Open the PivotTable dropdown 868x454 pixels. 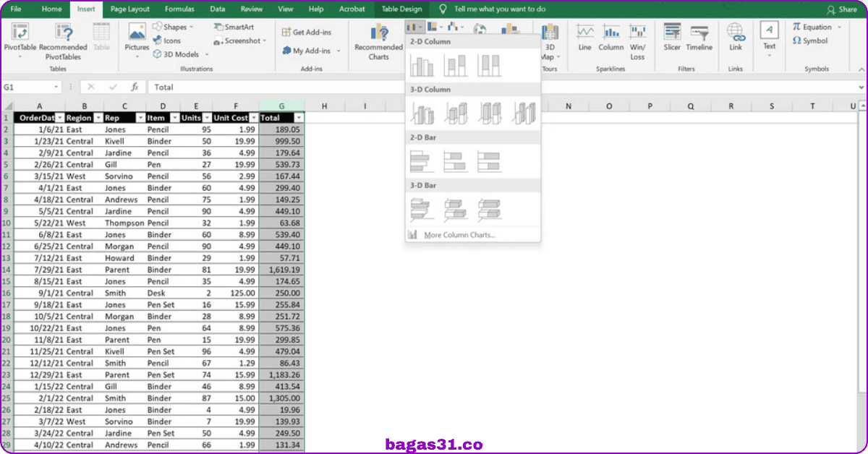tap(20, 55)
